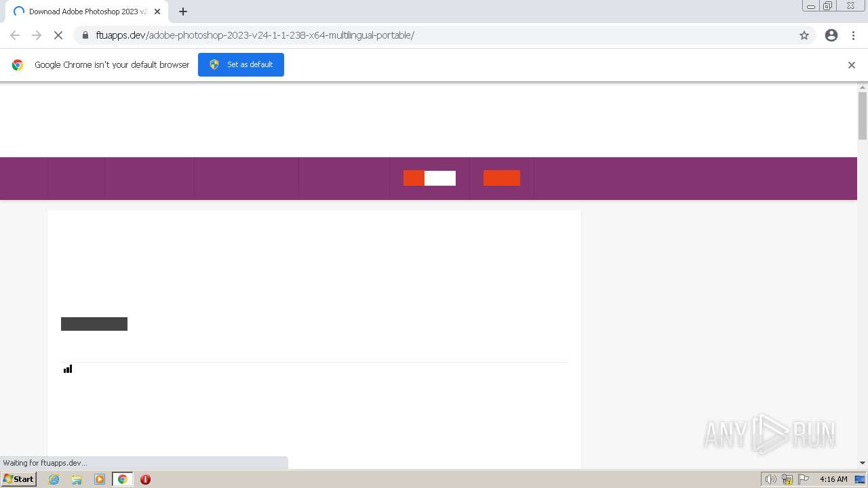
Task: Click 'Google Chrome isn't your default browser' text
Action: (x=112, y=65)
